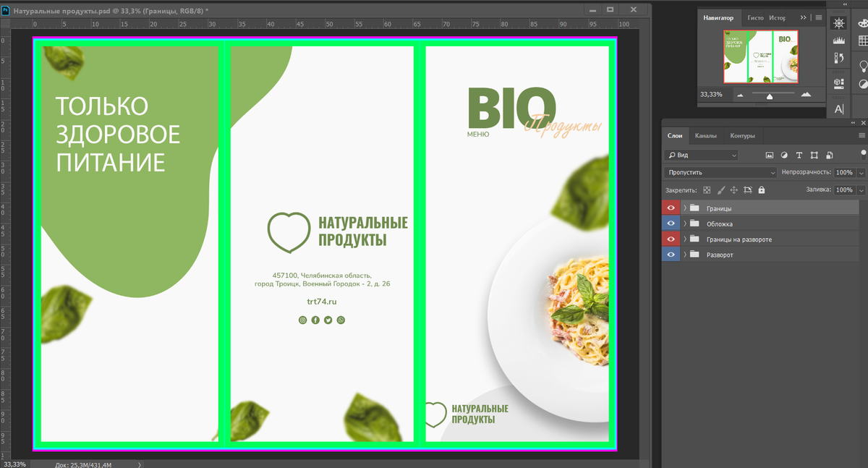Open the Histogram panel icon in the dock
The width and height of the screenshot is (868, 468).
pos(839,41)
